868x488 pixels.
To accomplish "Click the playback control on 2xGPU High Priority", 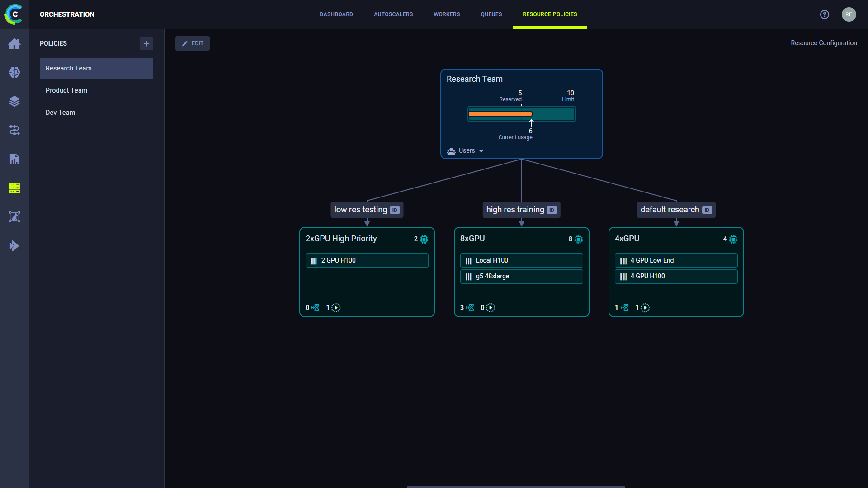I will [x=335, y=307].
